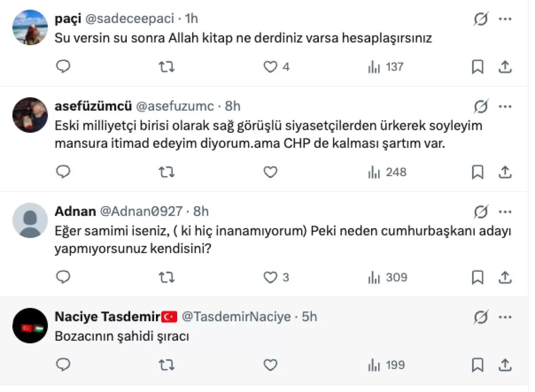The image size is (535, 392).
Task: Open @sadeceepaci profile handle
Action: pos(130,19)
